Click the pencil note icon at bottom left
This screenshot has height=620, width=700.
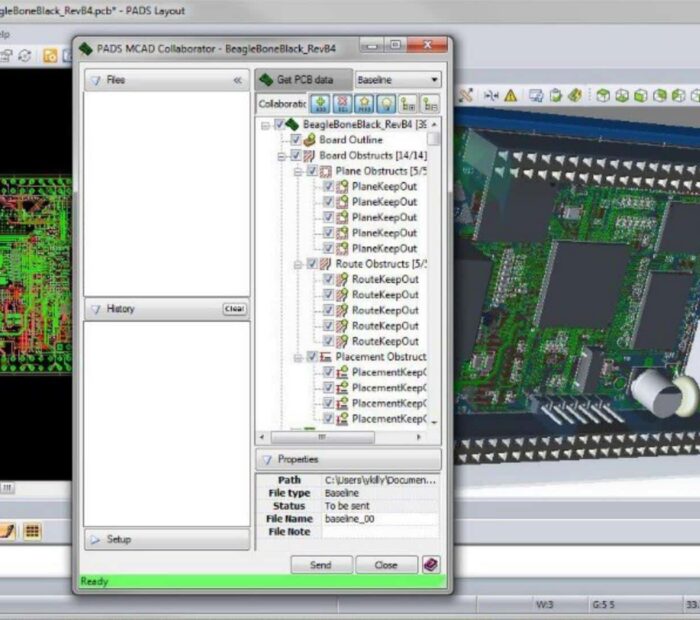point(8,531)
